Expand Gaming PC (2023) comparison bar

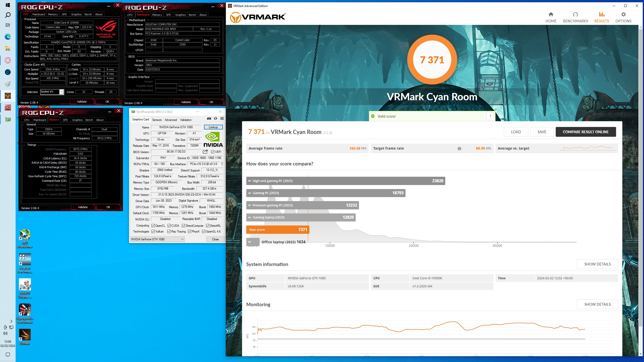click(x=326, y=193)
